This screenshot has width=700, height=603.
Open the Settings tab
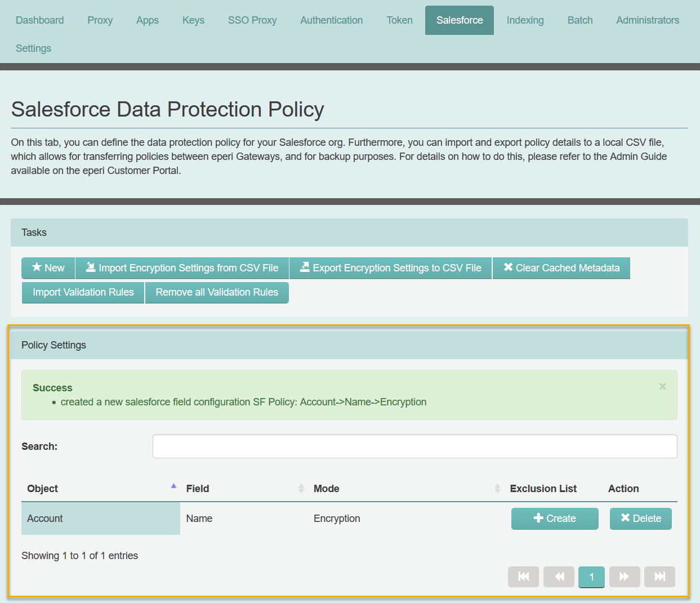pos(33,48)
